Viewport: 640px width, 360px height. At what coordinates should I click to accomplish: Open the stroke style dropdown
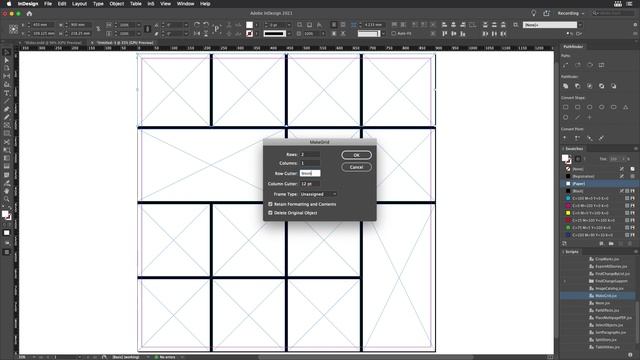[289, 33]
